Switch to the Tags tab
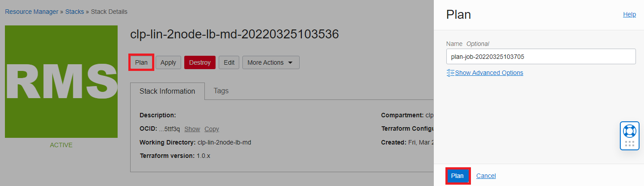The width and height of the screenshot is (644, 186). 221,91
